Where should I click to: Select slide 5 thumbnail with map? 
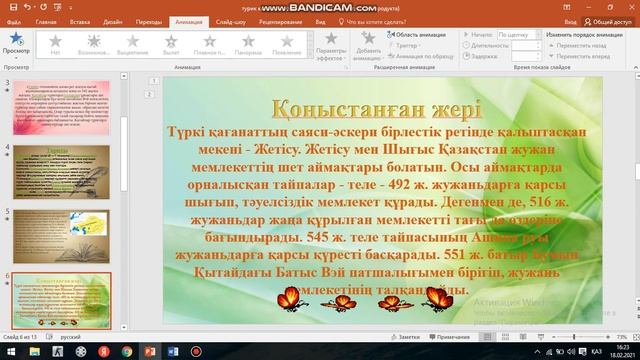click(61, 236)
